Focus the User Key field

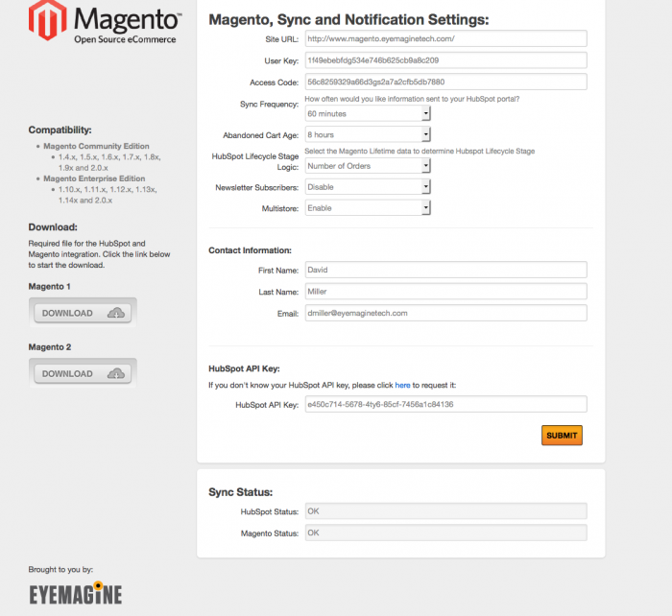(x=445, y=60)
